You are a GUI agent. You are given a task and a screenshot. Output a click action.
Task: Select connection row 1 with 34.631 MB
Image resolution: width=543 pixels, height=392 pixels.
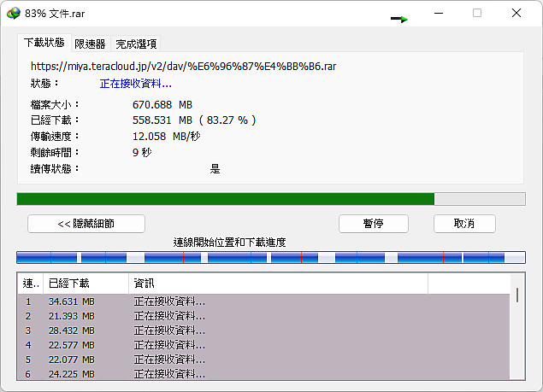click(x=263, y=301)
